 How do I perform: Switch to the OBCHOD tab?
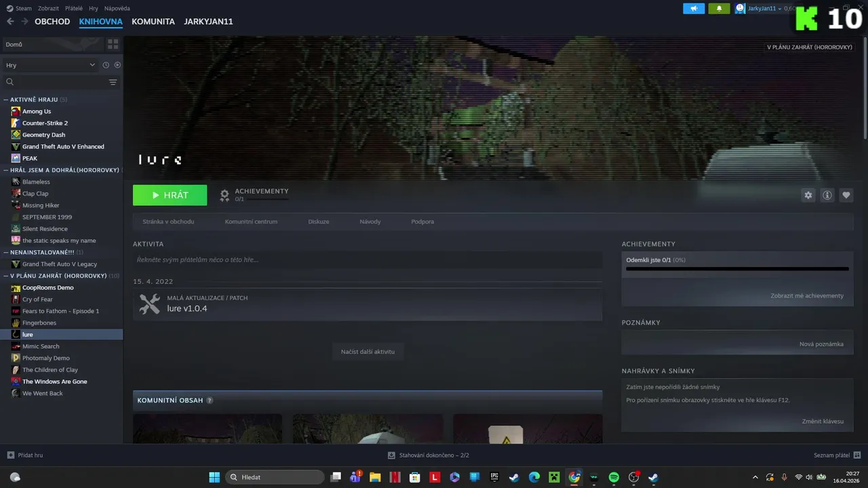[x=52, y=22]
